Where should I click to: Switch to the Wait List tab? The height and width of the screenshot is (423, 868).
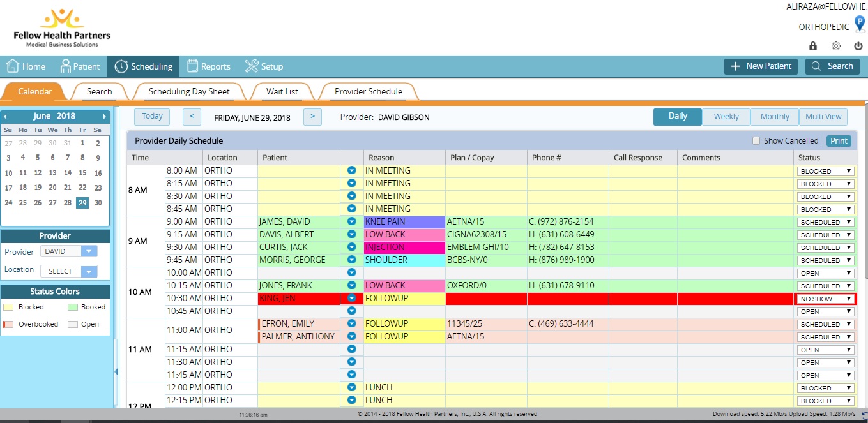[x=282, y=92]
